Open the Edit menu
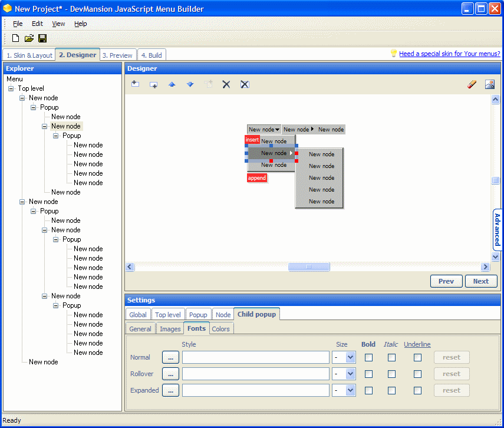504x428 pixels. tap(37, 24)
